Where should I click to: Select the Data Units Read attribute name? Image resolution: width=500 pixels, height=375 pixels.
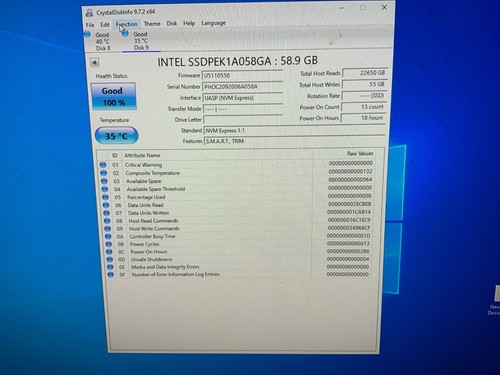coord(146,205)
